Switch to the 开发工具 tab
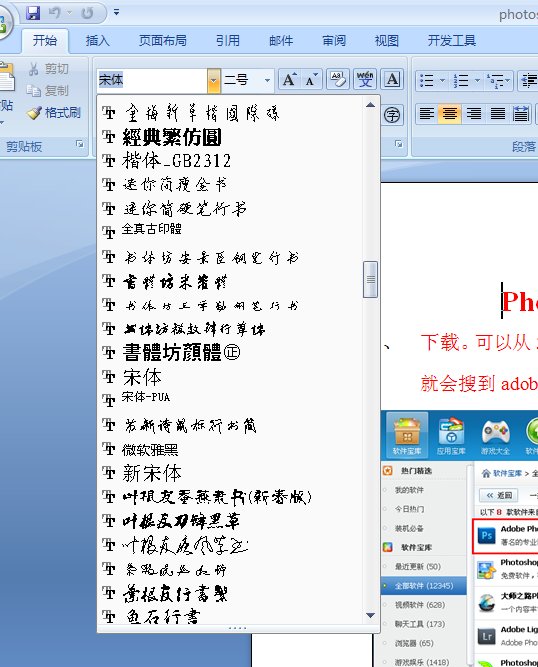Image resolution: width=538 pixels, height=667 pixels. tap(452, 40)
